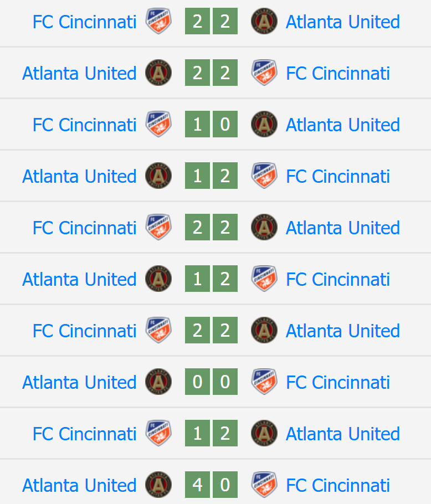Select Atlanta United crest in its home 2-2 draw

(158, 73)
